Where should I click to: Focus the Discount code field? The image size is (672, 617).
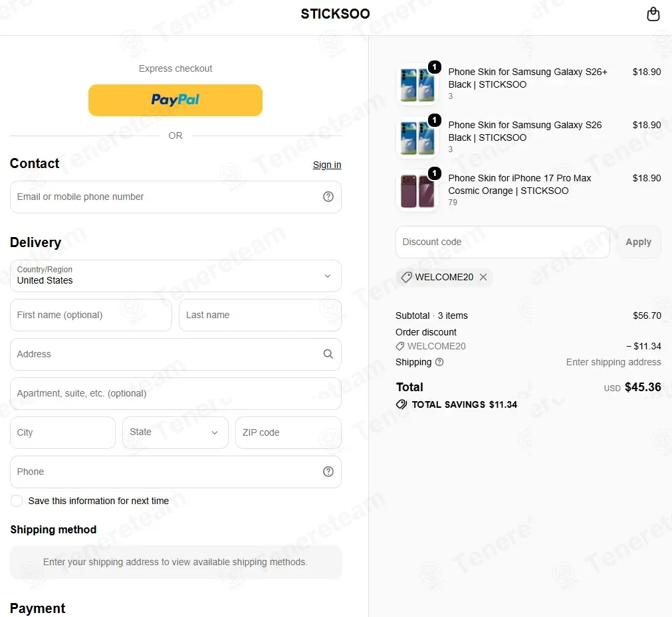503,242
